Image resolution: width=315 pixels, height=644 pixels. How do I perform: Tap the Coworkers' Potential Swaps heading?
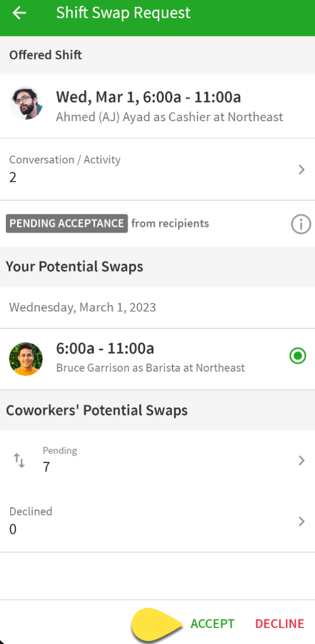point(97,410)
